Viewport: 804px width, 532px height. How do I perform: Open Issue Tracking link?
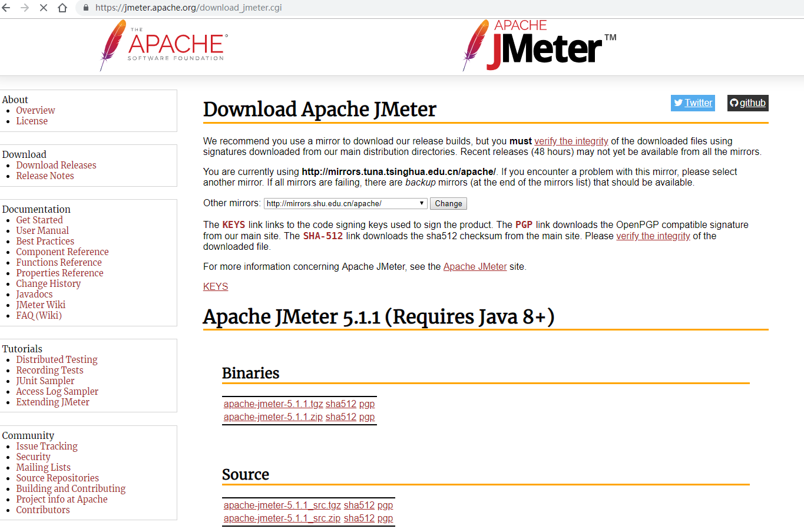click(47, 446)
